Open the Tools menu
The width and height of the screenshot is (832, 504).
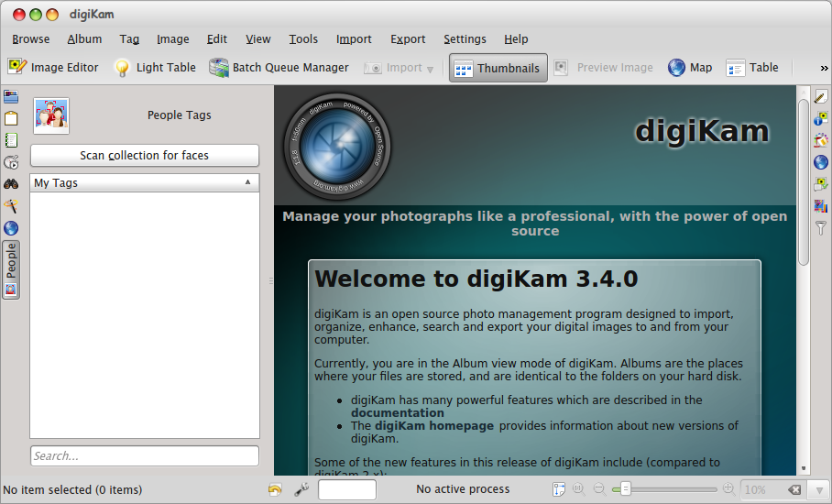tap(303, 39)
